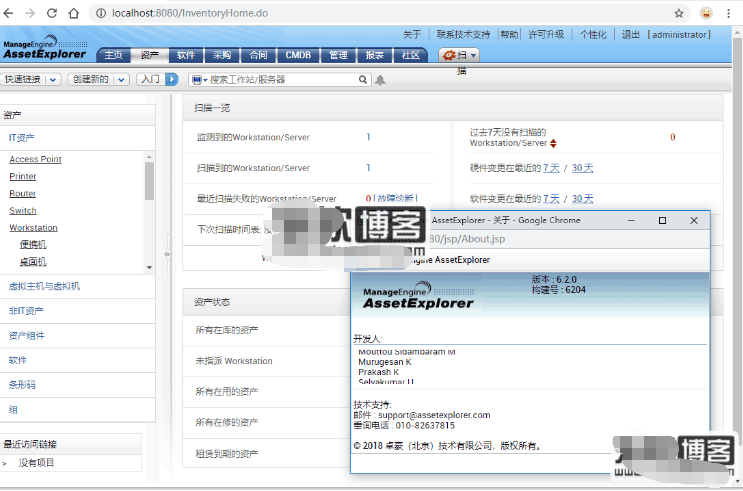743x491 pixels.
Task: Toggle the sidebar collapse handle
Action: point(167,254)
